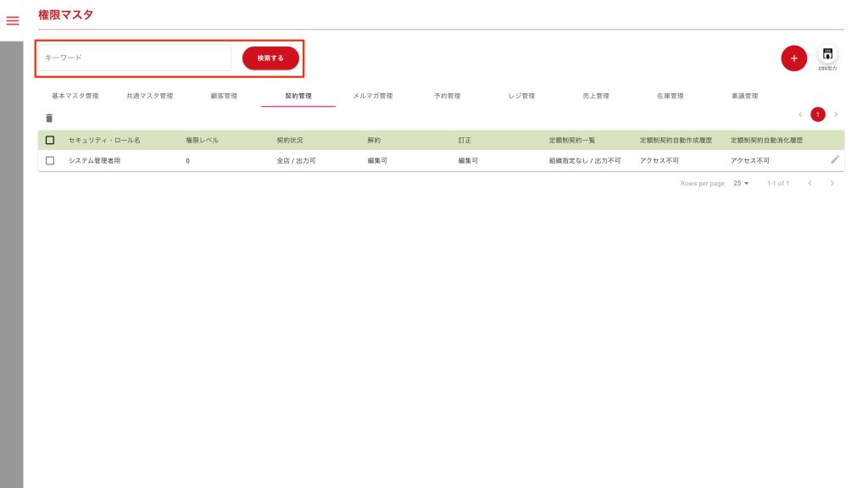The image size is (868, 488).
Task: Click the trash delete icon
Action: pos(49,119)
